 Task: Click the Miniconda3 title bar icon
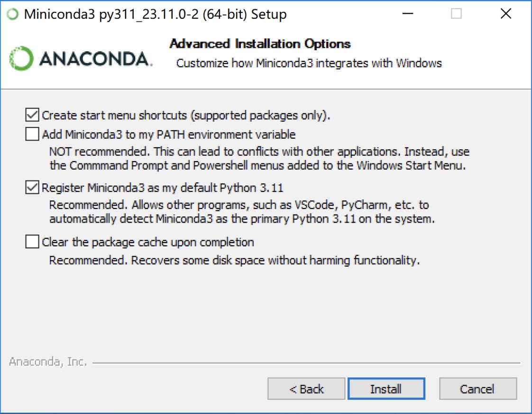coord(13,14)
